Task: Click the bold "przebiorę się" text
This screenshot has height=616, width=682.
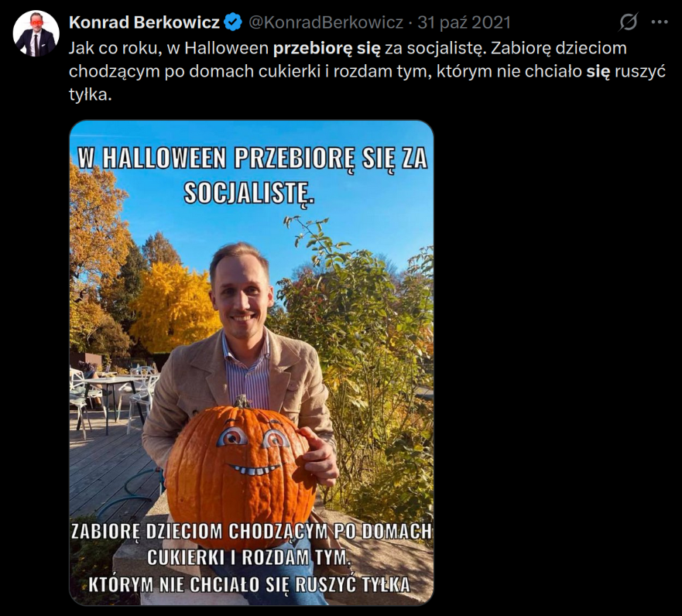Action: point(327,48)
